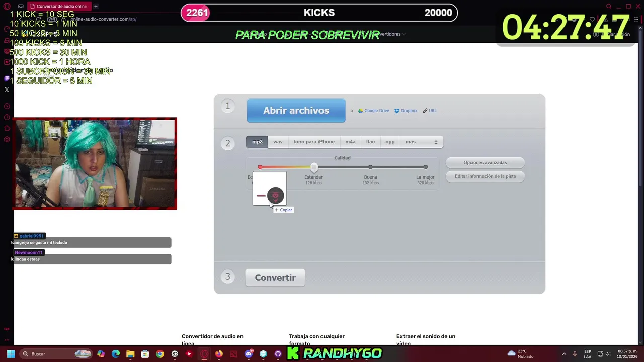644x362 pixels.
Task: Choose Dropbox as file source
Action: click(406, 111)
